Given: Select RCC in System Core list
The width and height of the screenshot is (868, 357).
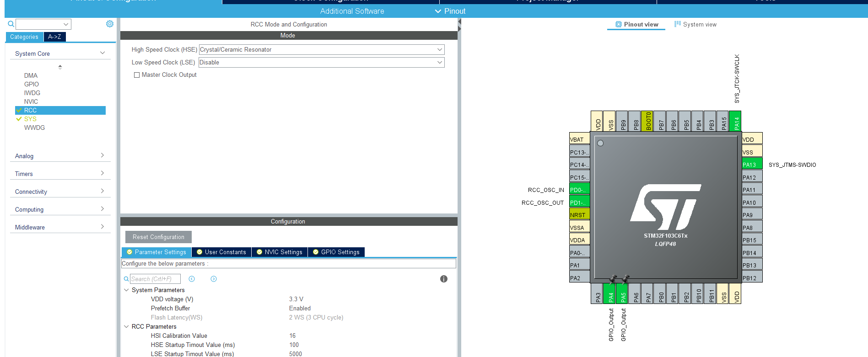Looking at the screenshot, I should 60,110.
